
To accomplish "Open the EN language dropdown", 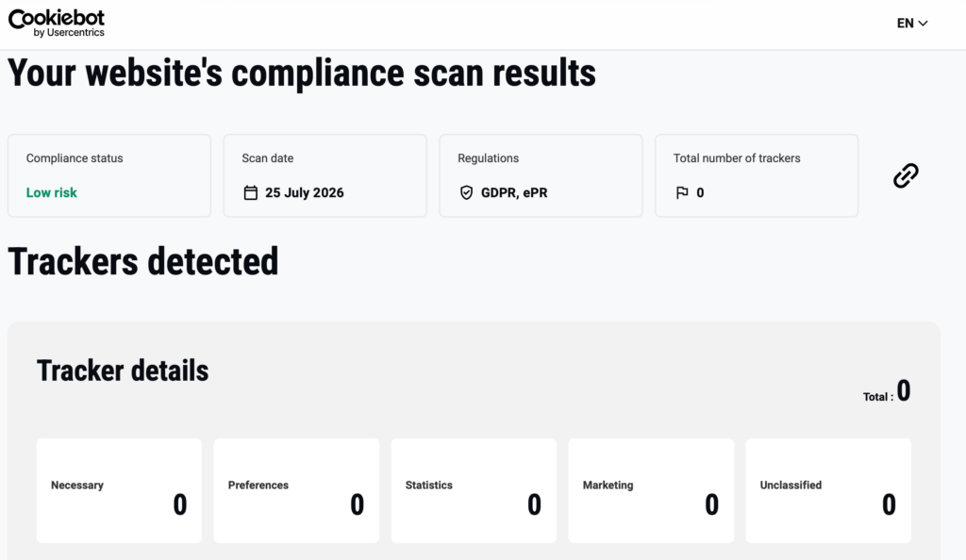I will click(x=912, y=24).
